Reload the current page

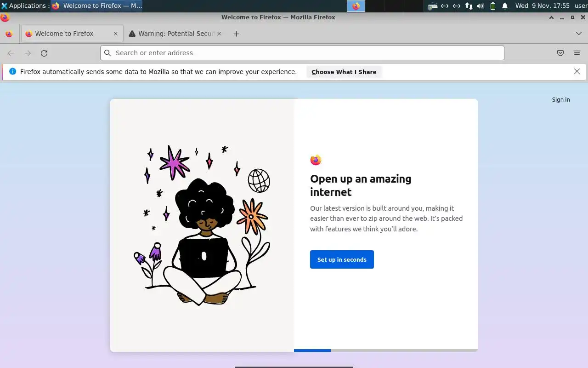pyautogui.click(x=44, y=53)
